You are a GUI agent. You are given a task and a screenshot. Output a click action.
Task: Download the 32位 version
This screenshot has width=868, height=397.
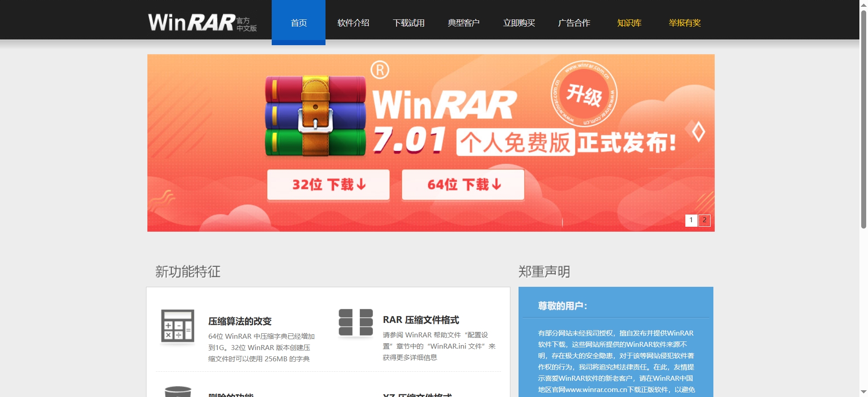click(x=328, y=184)
